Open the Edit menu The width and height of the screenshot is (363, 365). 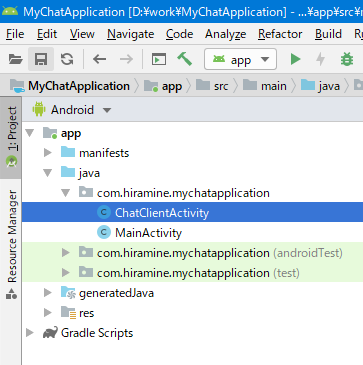pos(47,34)
